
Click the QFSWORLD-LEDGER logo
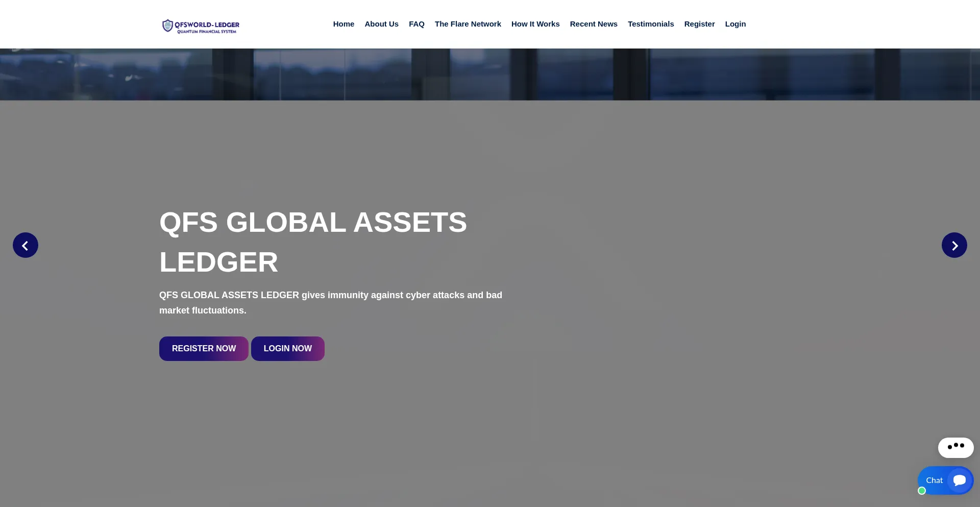point(201,26)
